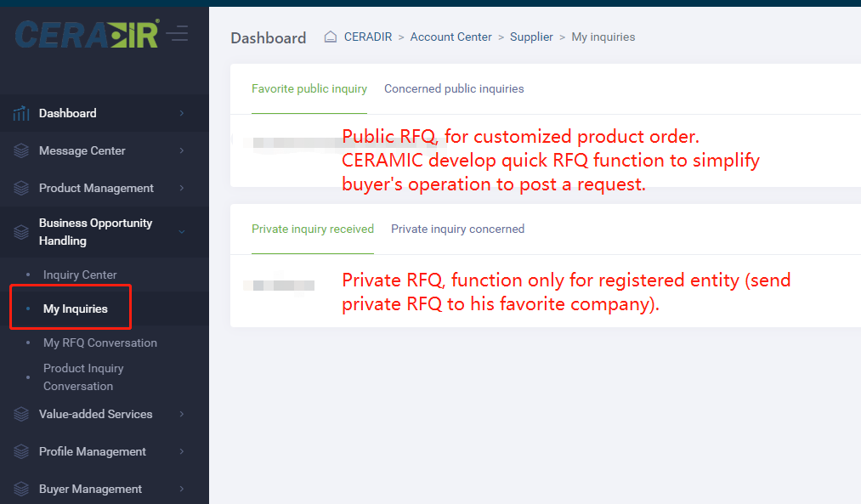
Task: Select My Inquiries submenu item
Action: pos(76,309)
